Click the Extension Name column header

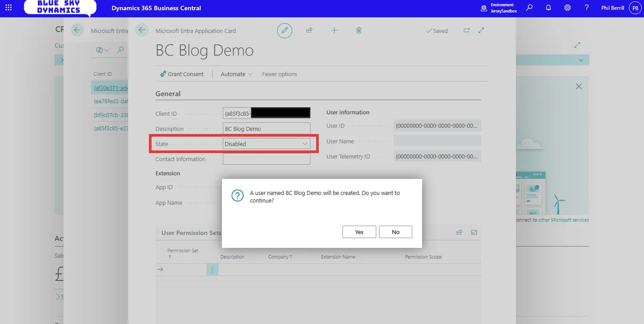pyautogui.click(x=338, y=257)
